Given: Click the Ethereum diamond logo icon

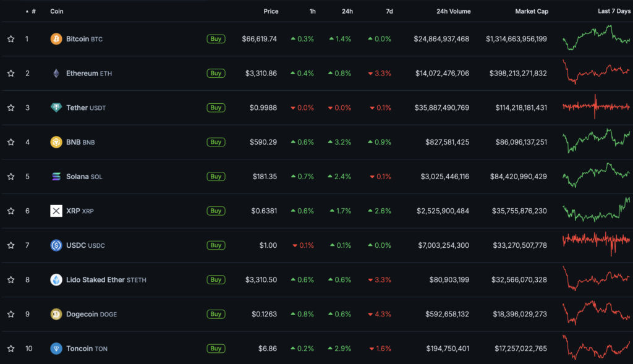Looking at the screenshot, I should pyautogui.click(x=56, y=74).
